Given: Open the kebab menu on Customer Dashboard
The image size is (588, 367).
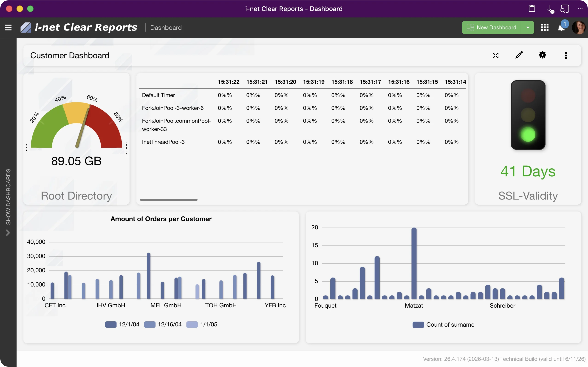Looking at the screenshot, I should [566, 55].
